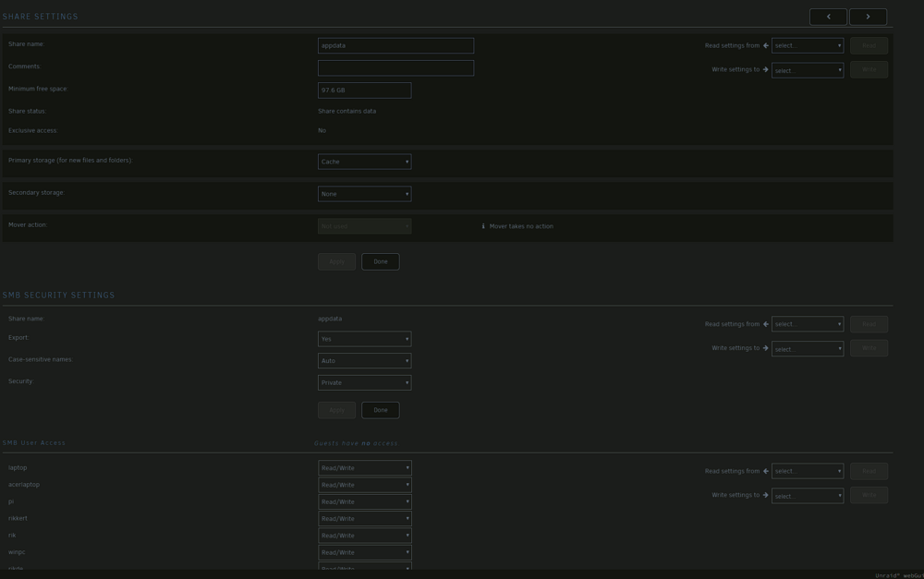Click the acerlaptop user label

coord(24,485)
